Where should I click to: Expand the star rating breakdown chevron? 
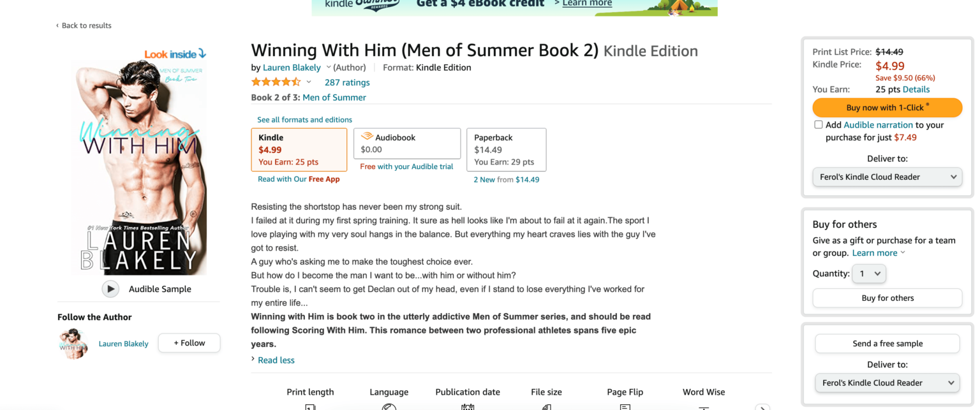coord(309,82)
